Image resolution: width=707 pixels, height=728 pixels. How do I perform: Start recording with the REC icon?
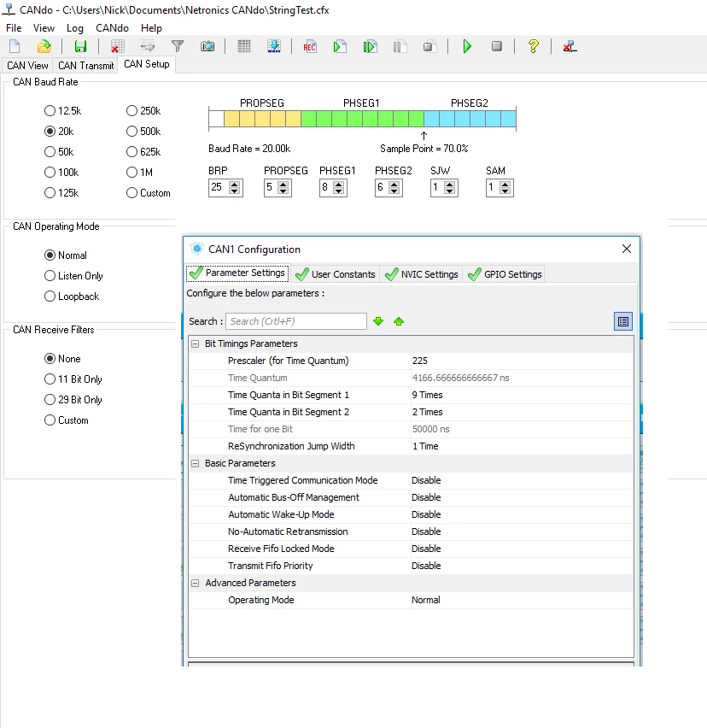(309, 47)
